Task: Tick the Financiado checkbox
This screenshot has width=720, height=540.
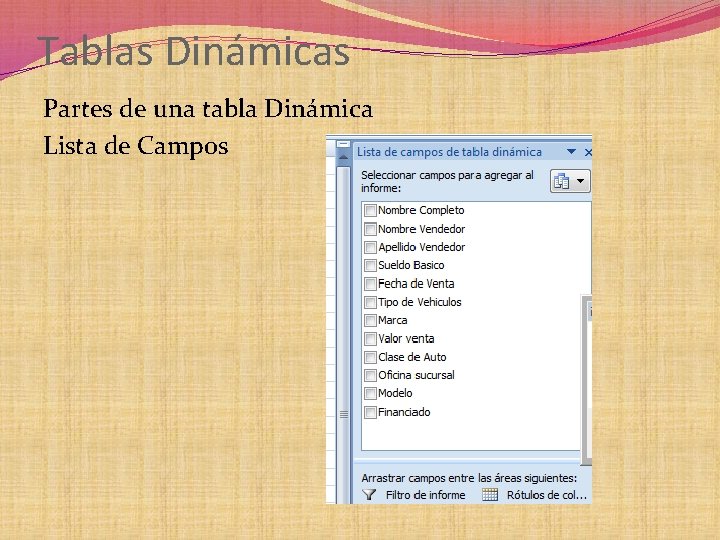Action: (370, 412)
